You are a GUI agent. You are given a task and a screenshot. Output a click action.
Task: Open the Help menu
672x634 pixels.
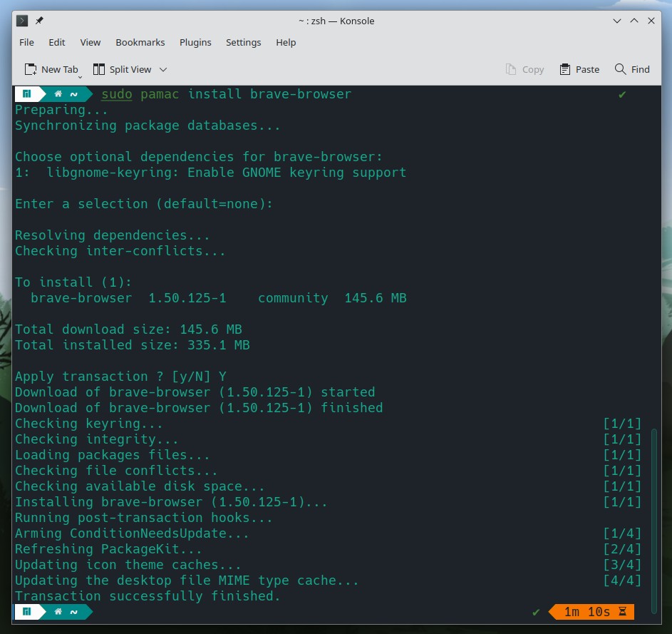point(286,43)
